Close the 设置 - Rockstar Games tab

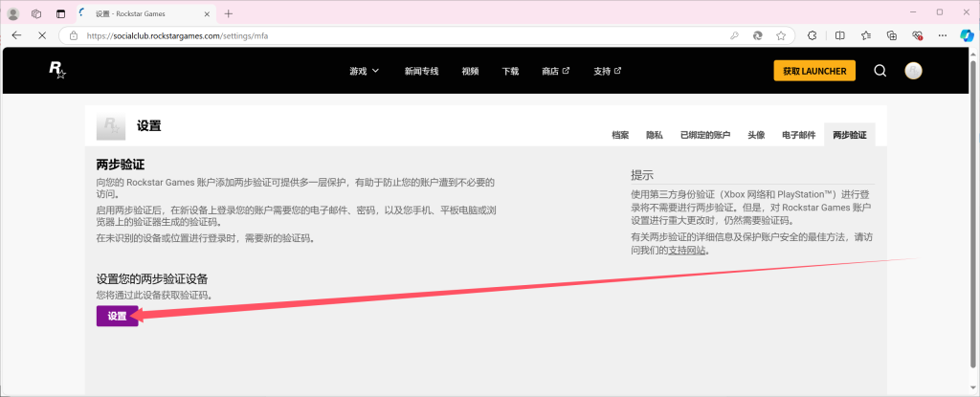pyautogui.click(x=209, y=13)
